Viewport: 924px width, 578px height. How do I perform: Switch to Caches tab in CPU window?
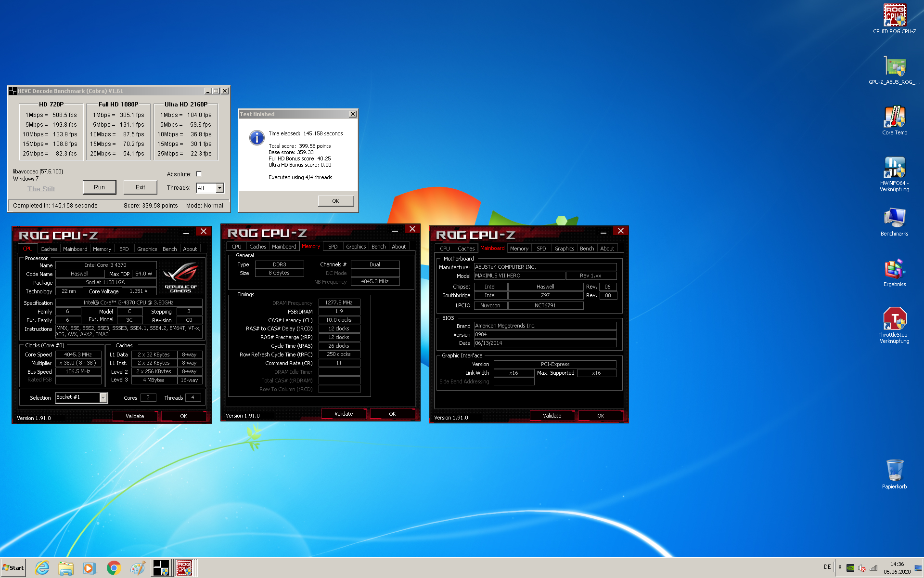pyautogui.click(x=49, y=249)
